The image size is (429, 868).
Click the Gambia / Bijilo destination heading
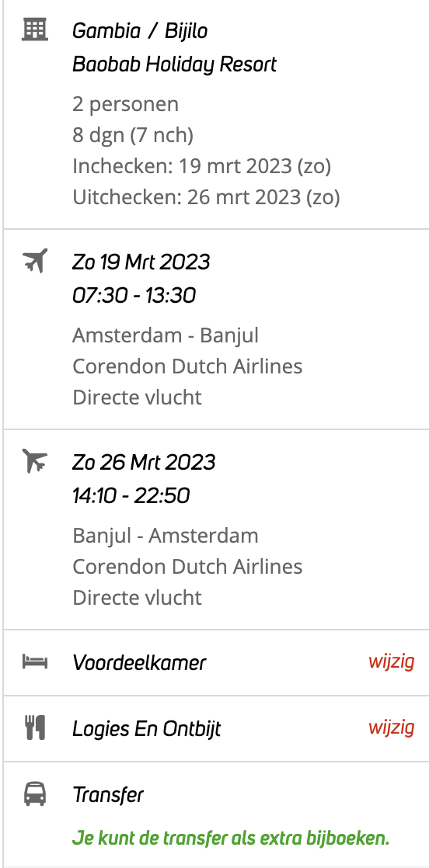click(140, 31)
